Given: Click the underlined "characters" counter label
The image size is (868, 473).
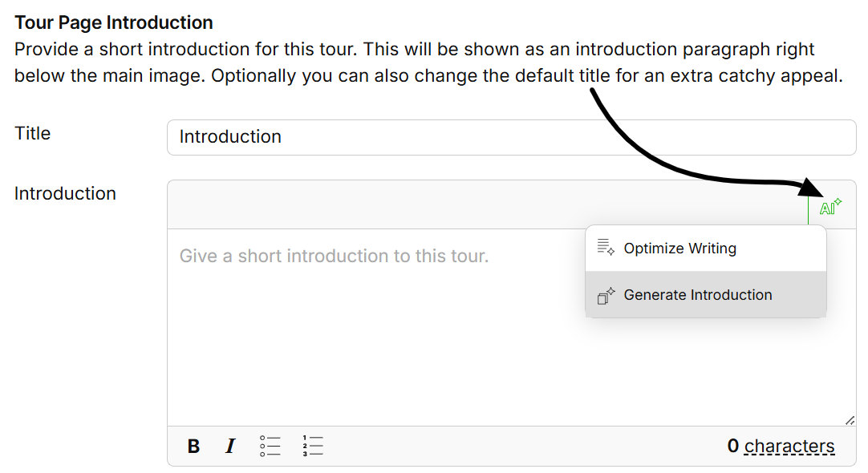Looking at the screenshot, I should (x=789, y=447).
